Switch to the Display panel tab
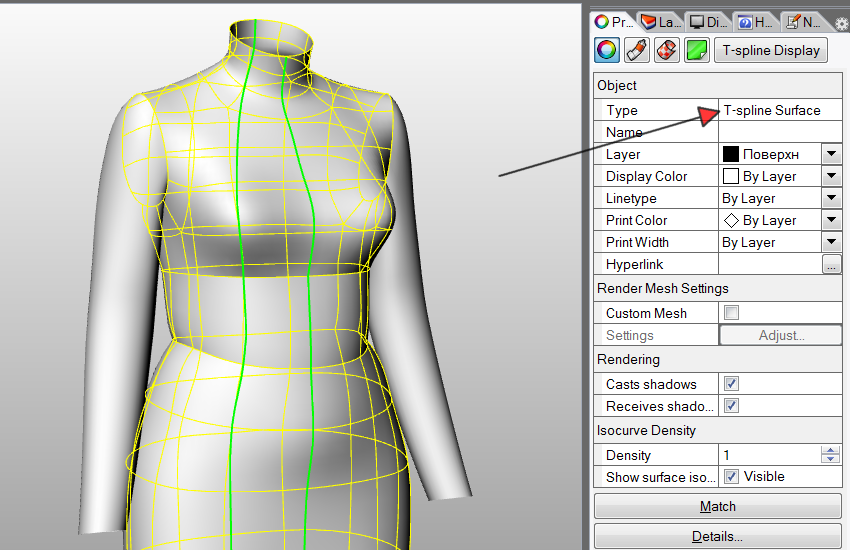The image size is (850, 550). 708,21
